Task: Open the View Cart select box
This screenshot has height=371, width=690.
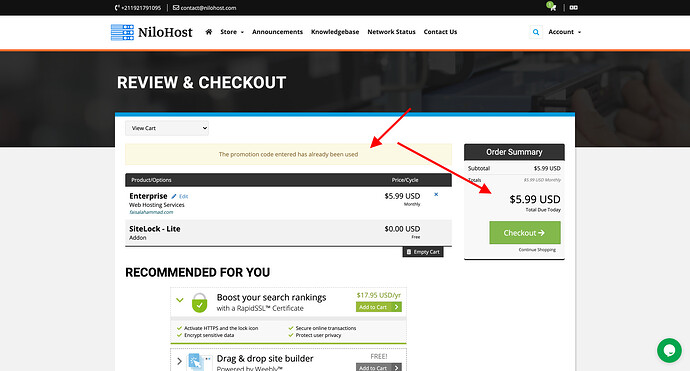Action: coord(167,128)
